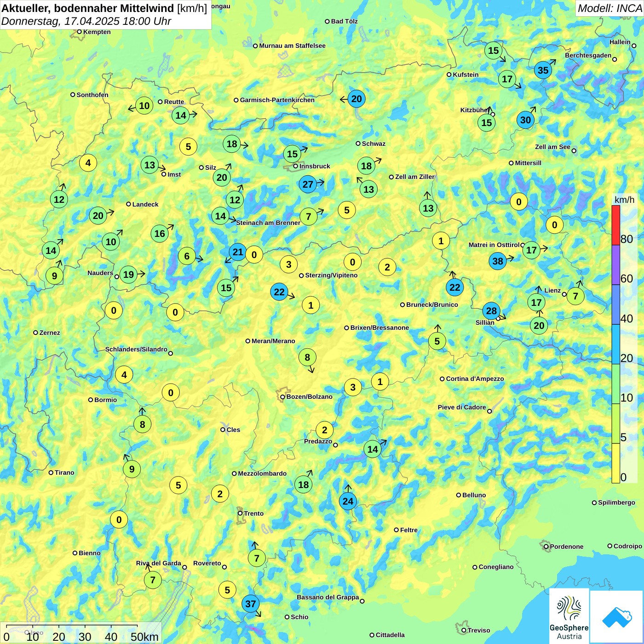The image size is (644, 644).
Task: Click the Innsbruck city label
Action: [315, 166]
